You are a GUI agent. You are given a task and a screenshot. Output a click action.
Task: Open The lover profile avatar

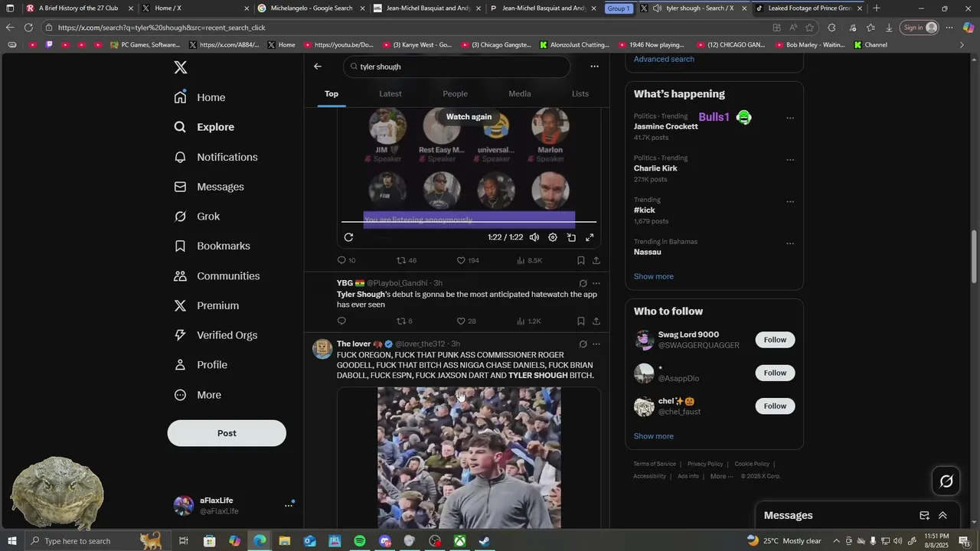(322, 349)
